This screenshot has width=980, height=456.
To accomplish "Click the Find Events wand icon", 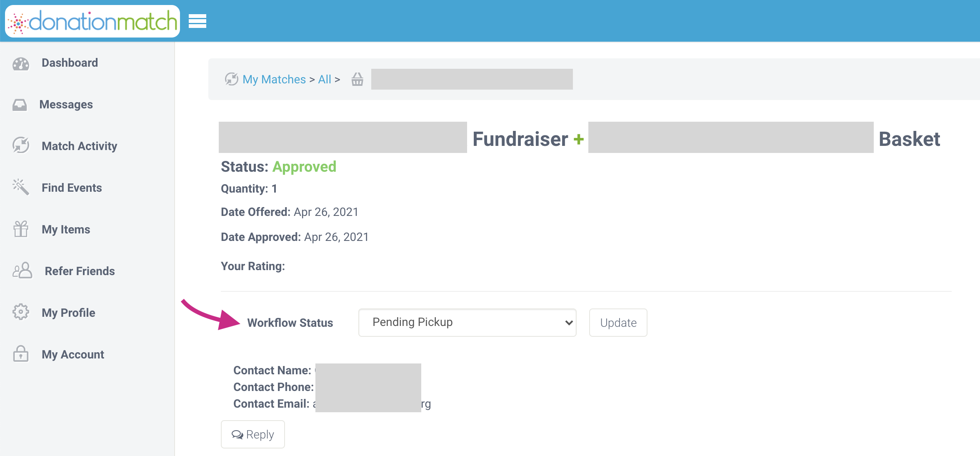I will point(20,187).
